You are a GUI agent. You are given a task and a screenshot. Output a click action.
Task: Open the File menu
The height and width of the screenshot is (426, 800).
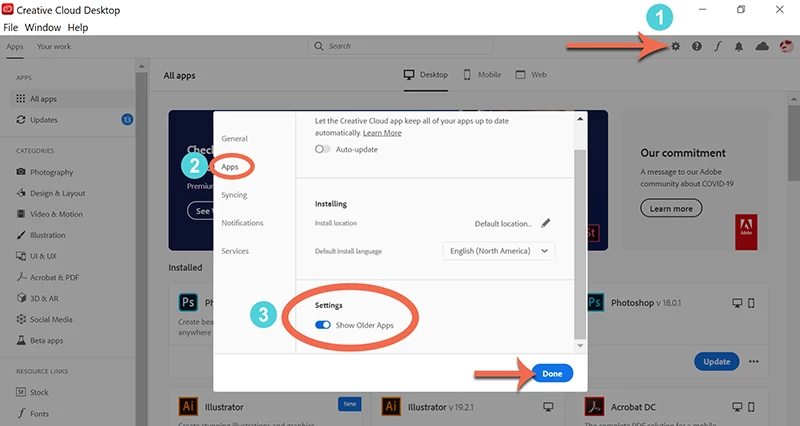click(x=10, y=28)
